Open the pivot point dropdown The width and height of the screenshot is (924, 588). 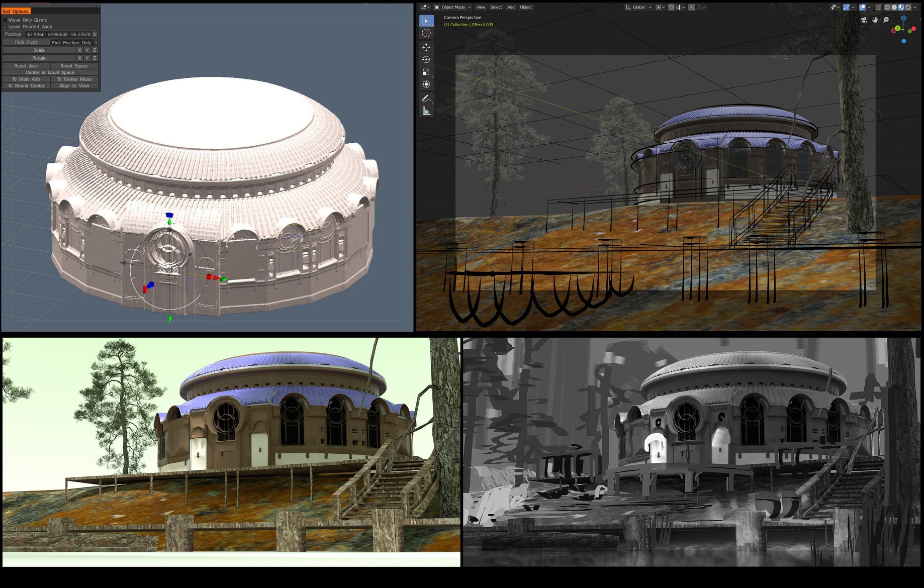click(660, 7)
